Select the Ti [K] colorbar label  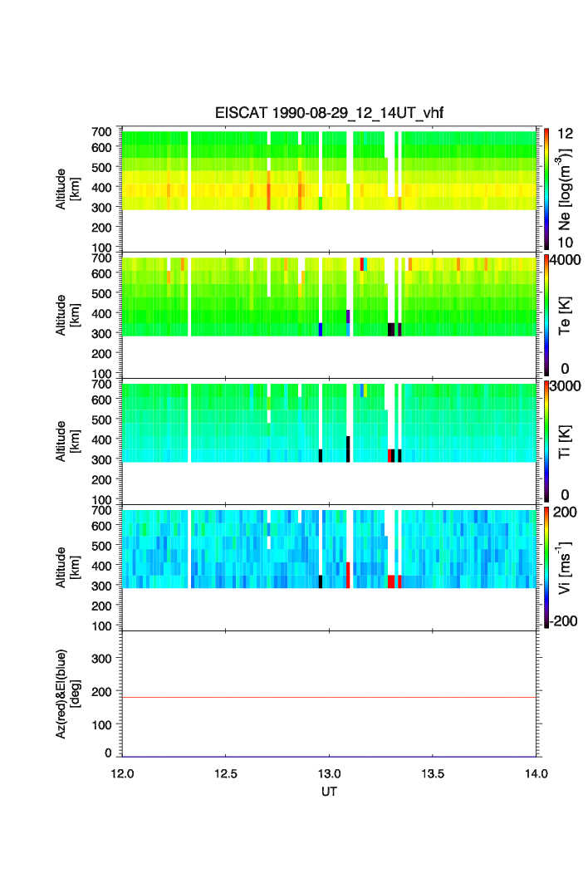point(565,442)
